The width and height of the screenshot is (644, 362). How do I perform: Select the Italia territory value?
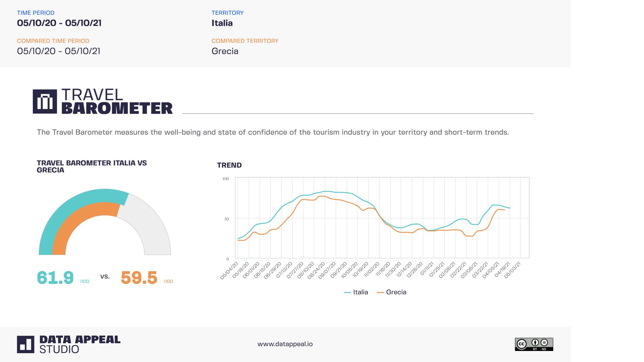point(222,23)
